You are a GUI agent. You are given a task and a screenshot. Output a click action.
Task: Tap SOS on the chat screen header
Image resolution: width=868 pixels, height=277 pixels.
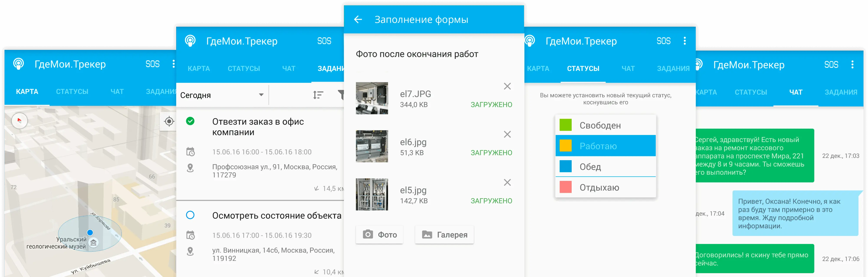(831, 65)
